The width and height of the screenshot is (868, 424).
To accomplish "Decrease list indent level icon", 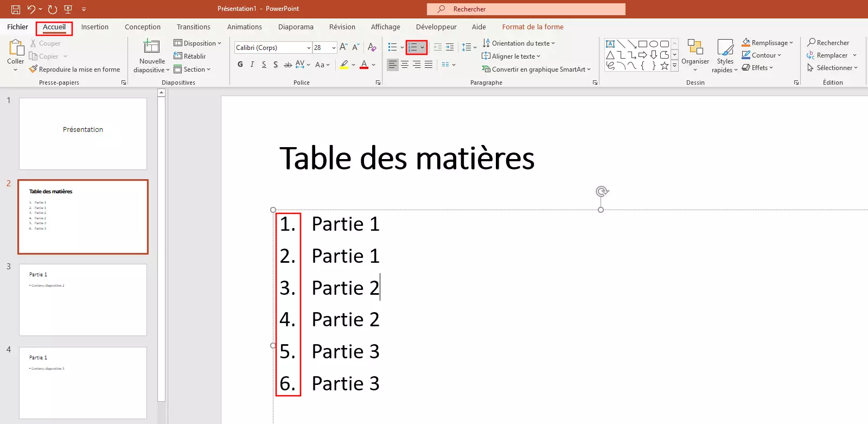I will [x=438, y=47].
